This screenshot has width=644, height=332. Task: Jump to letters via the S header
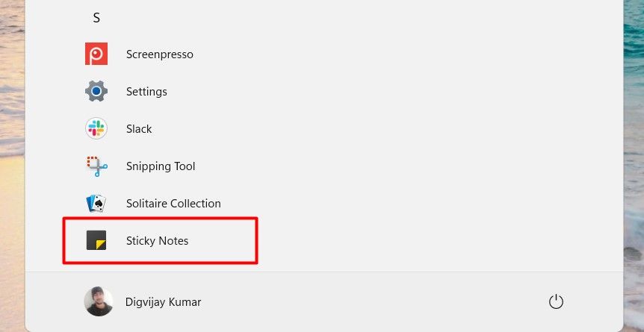pos(96,18)
